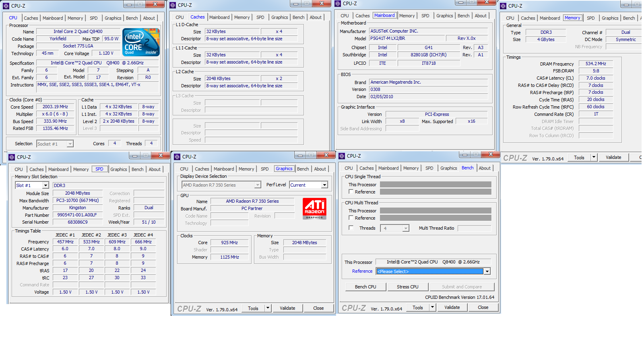Image resolution: width=644 pixels, height=362 pixels.
Task: Click the CPU-Z app icon in the Bench window title bar
Action: [x=342, y=156]
